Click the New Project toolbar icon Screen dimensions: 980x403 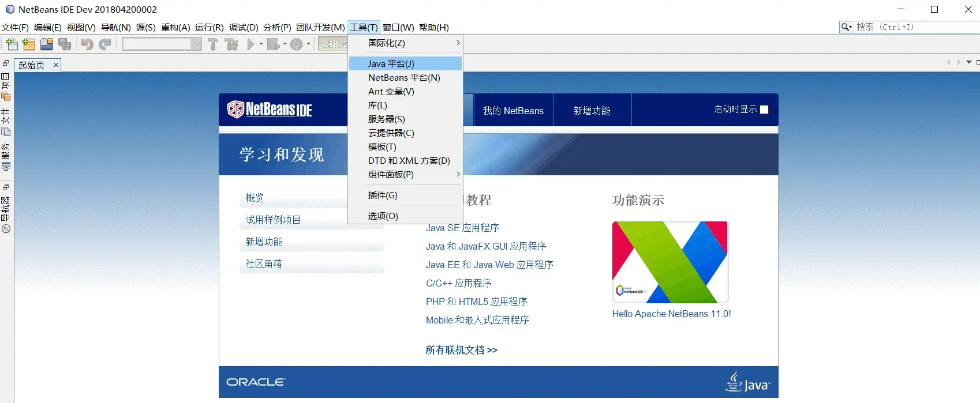pos(29,44)
